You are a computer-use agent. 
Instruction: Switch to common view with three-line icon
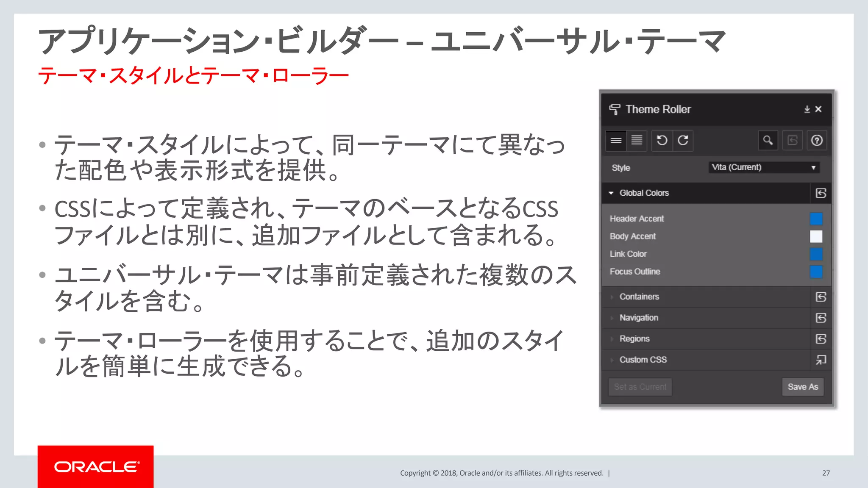(616, 140)
